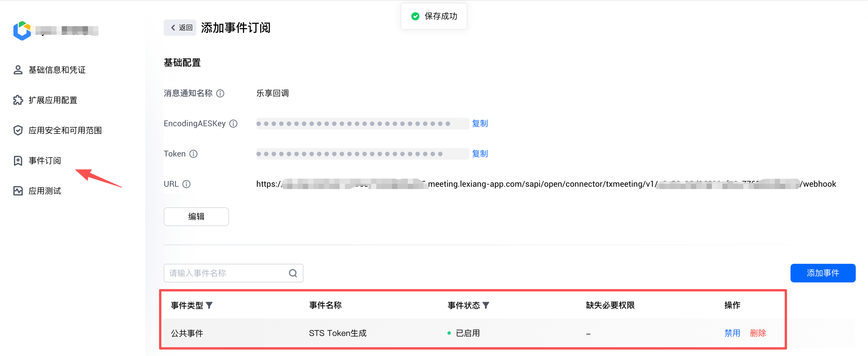Copy the EncodingAESKey value
Image resolution: width=868 pixels, height=356 pixels.
[x=480, y=124]
